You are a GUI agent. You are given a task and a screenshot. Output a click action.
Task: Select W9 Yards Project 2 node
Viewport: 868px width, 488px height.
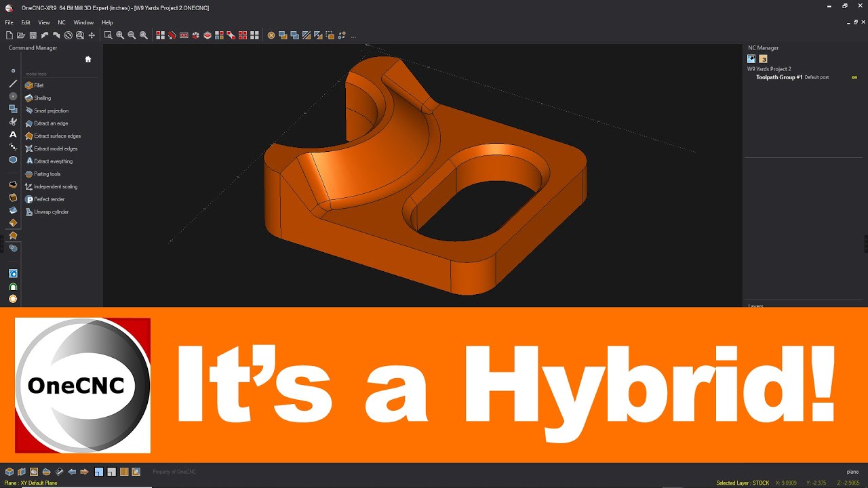pyautogui.click(x=769, y=69)
